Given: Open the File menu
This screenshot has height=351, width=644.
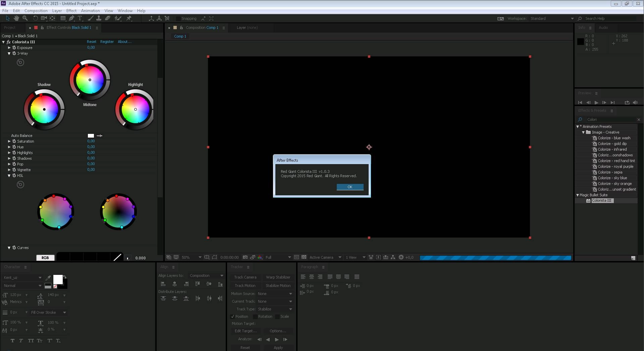Looking at the screenshot, I should tap(5, 10).
